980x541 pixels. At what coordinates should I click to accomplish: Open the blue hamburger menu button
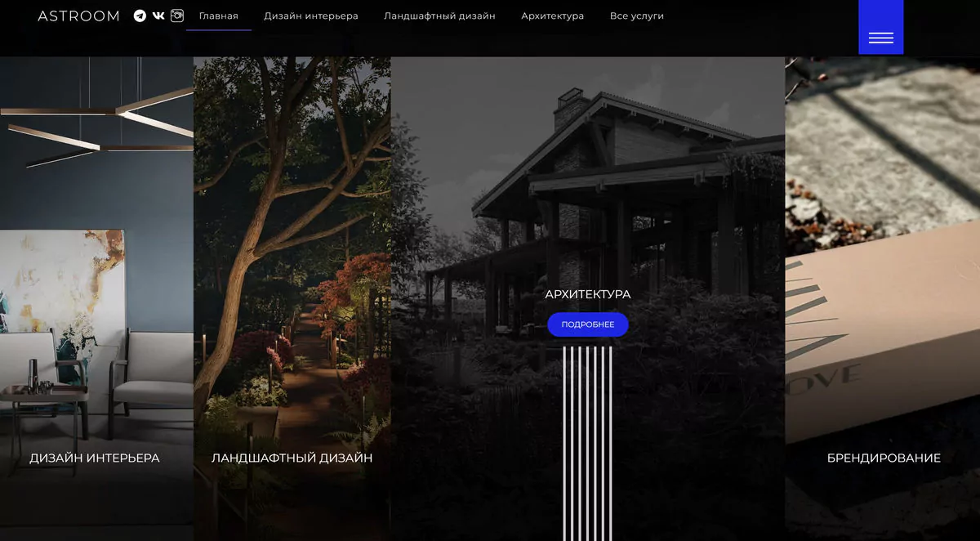point(880,28)
